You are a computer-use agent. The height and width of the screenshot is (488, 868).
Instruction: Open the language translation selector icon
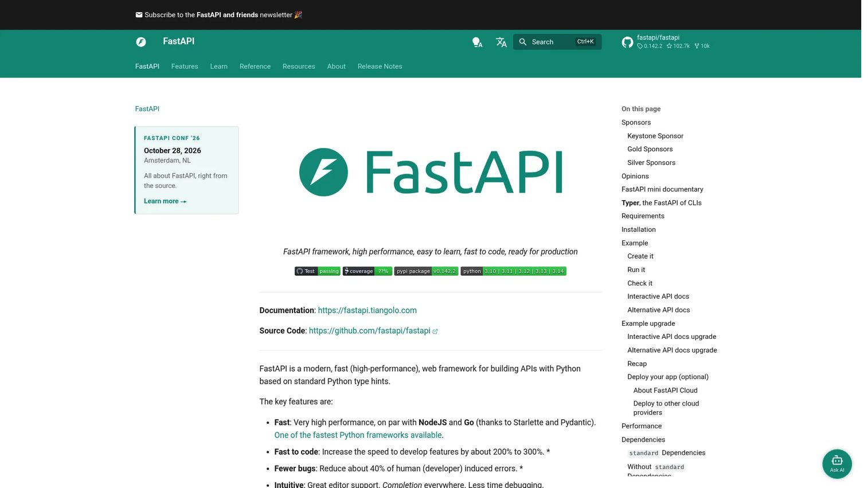pyautogui.click(x=501, y=42)
